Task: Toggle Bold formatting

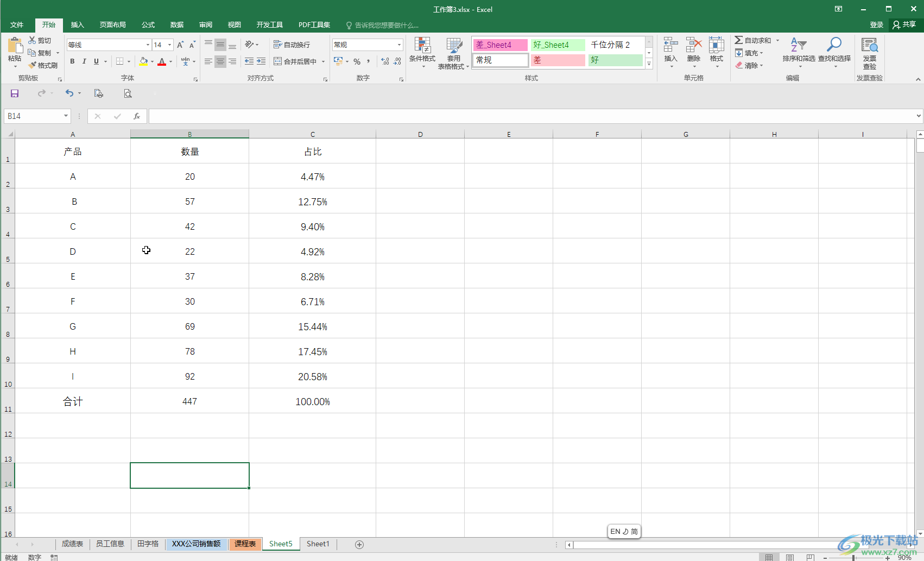Action: pyautogui.click(x=72, y=61)
